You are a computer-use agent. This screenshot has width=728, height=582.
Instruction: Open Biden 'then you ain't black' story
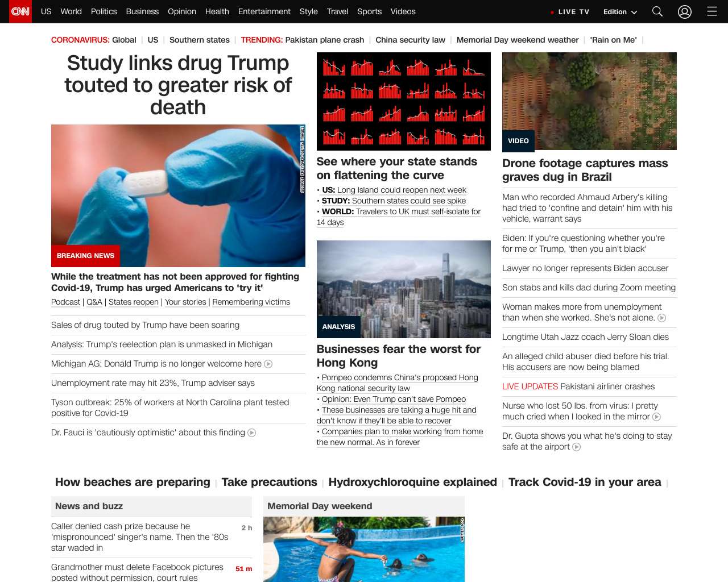coord(584,243)
